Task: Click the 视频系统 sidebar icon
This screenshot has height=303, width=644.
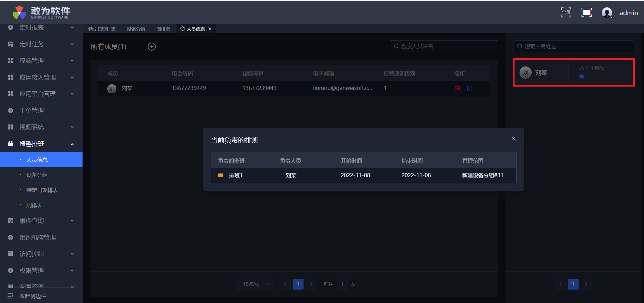Action: [x=11, y=127]
